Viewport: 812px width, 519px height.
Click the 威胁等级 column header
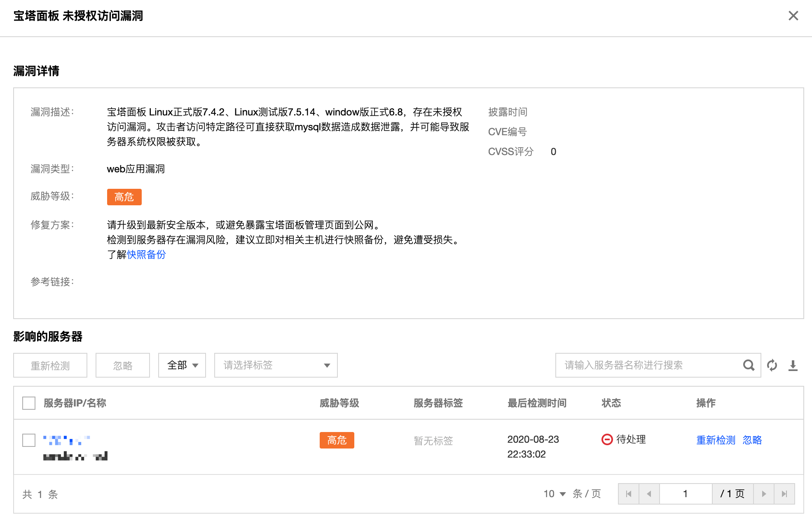coord(339,403)
